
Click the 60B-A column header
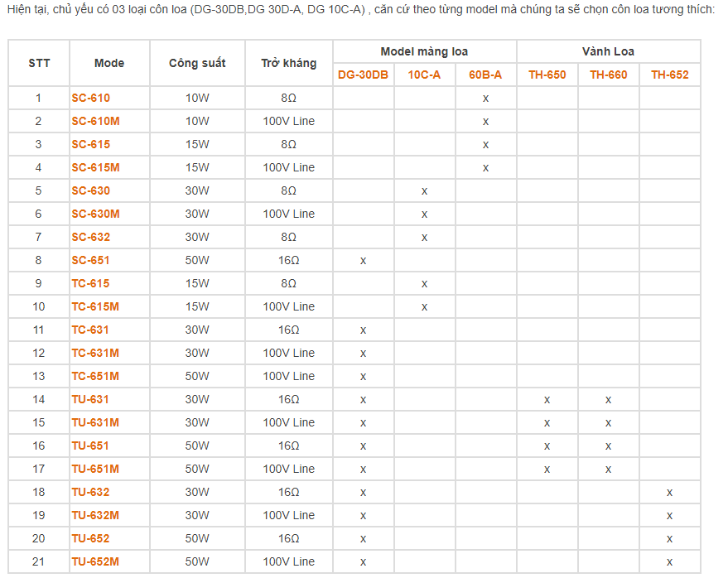(x=485, y=75)
